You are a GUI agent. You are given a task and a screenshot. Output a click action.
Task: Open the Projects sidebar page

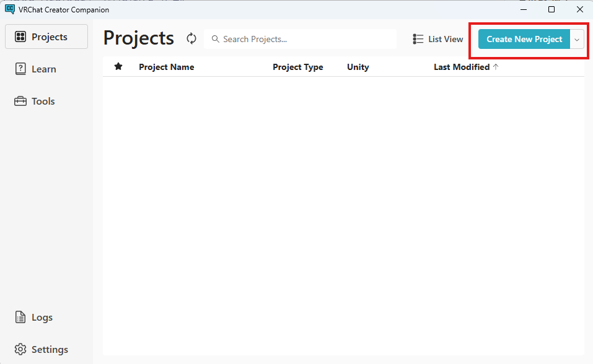46,37
